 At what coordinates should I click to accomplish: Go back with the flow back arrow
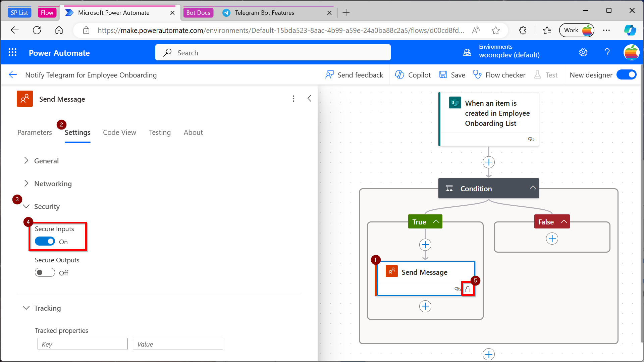13,74
